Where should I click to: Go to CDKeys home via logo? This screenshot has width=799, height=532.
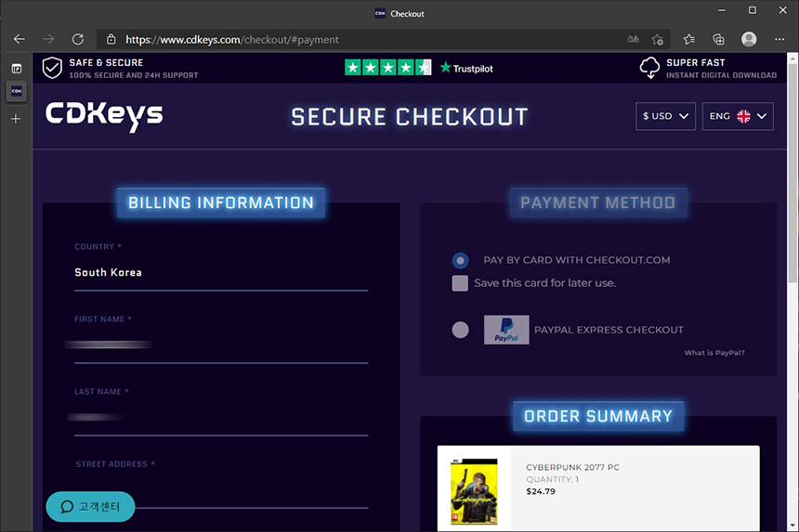[x=104, y=116]
